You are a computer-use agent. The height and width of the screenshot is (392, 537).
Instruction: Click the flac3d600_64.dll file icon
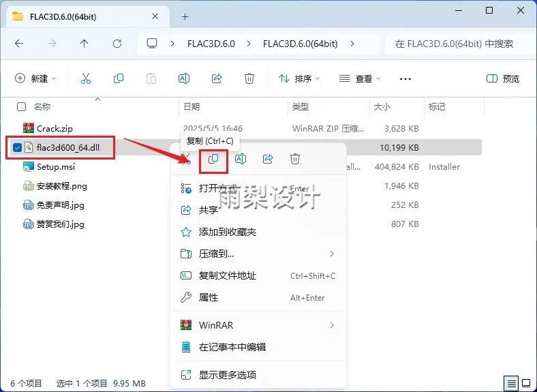29,147
